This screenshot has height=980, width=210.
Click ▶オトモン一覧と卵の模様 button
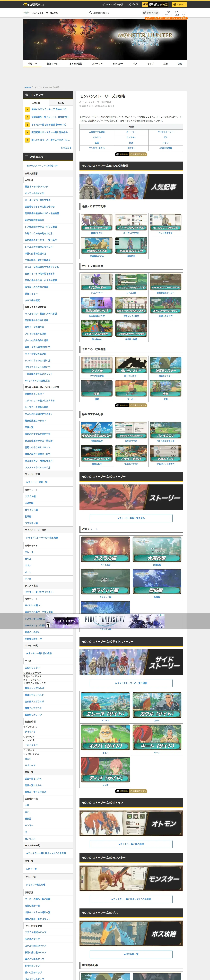[131, 844]
